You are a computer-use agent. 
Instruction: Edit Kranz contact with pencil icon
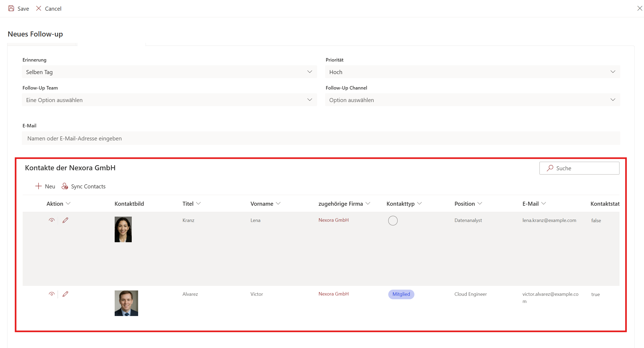pyautogui.click(x=65, y=220)
